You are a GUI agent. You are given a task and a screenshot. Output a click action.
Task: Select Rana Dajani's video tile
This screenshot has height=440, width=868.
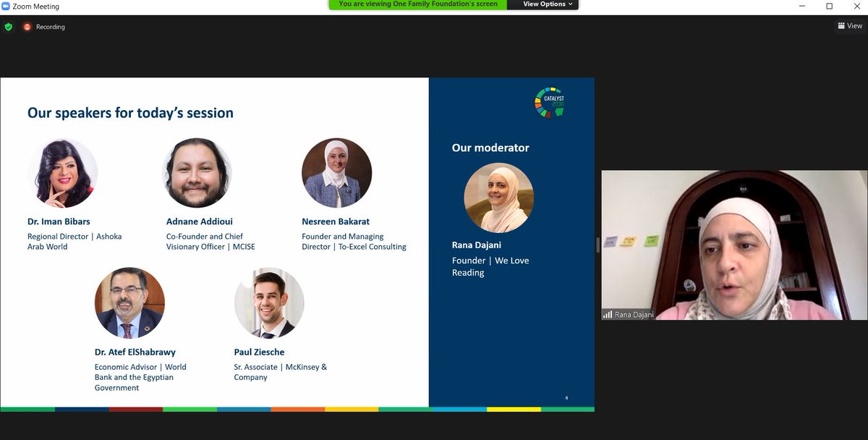(734, 245)
